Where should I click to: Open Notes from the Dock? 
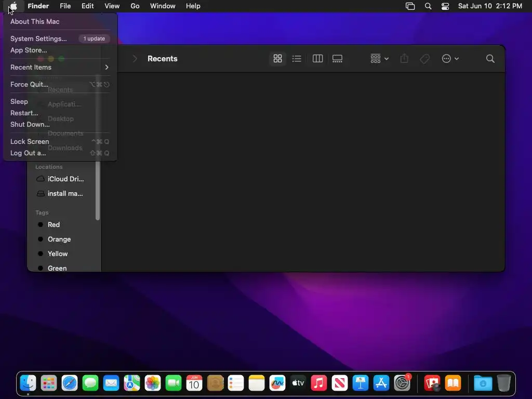coord(257,383)
